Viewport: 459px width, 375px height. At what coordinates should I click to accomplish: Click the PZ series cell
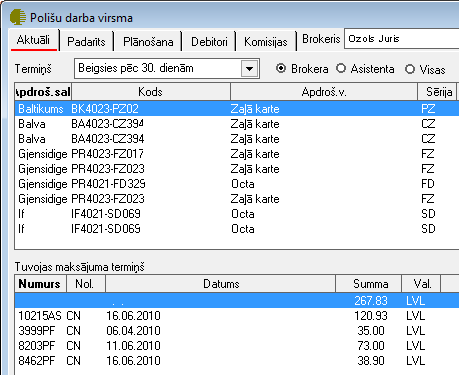[x=428, y=109]
